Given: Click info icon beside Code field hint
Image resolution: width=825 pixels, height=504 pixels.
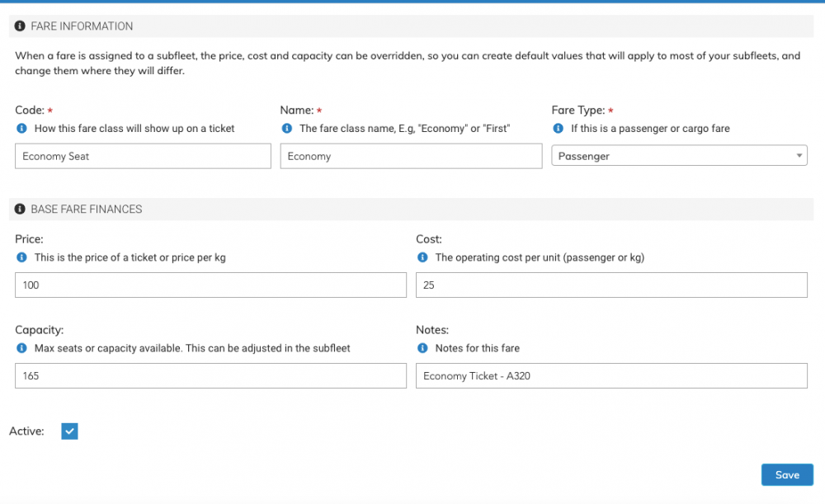Looking at the screenshot, I should (21, 129).
